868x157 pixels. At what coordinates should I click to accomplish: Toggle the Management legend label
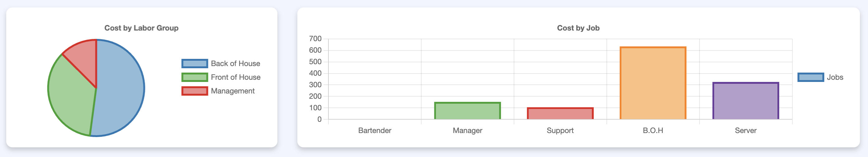pos(233,91)
